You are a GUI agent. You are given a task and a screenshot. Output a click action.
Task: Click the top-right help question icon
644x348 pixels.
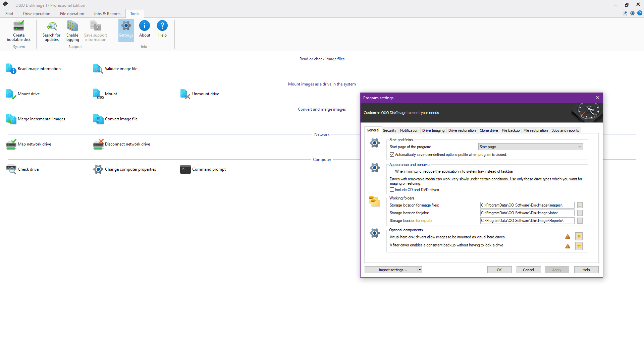[640, 13]
